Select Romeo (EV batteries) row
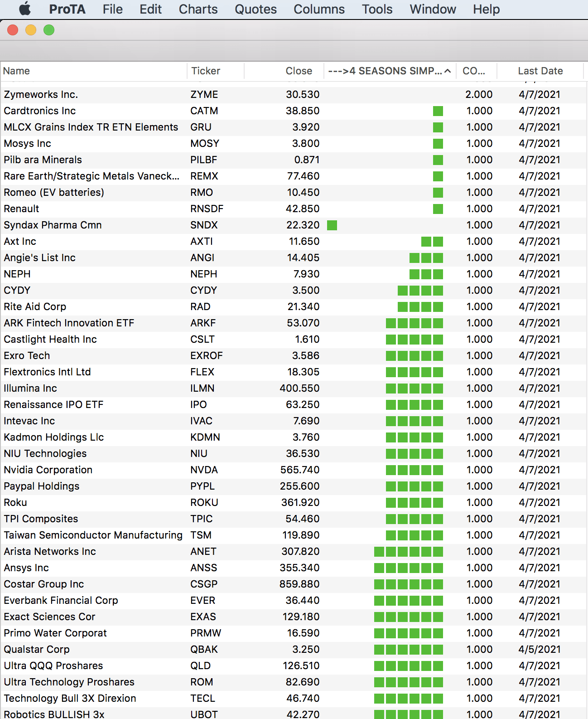 (x=294, y=192)
